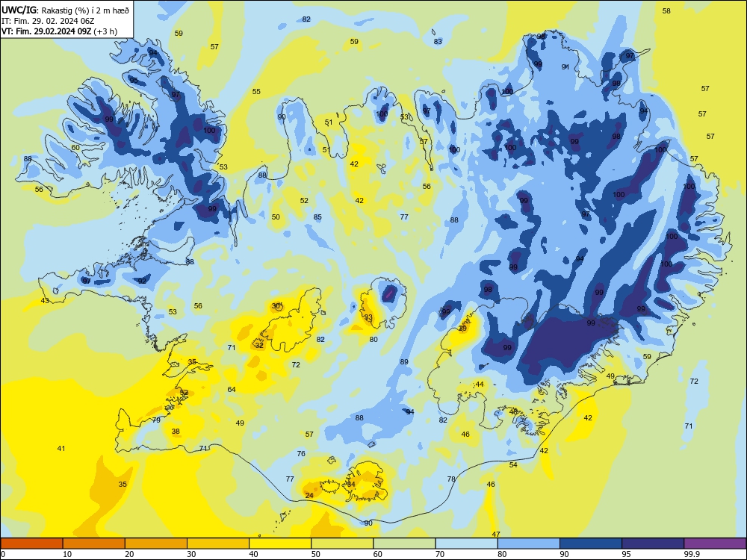Image resolution: width=747 pixels, height=560 pixels.
Task: Click the map value '78' on the south coast
Action: pyautogui.click(x=451, y=479)
